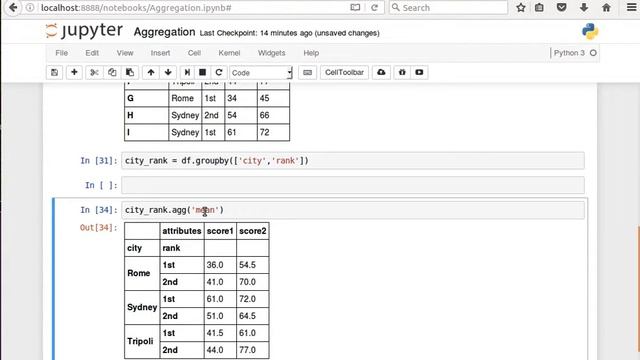
Task: Show site information icon in the address bar
Action: 30,8
